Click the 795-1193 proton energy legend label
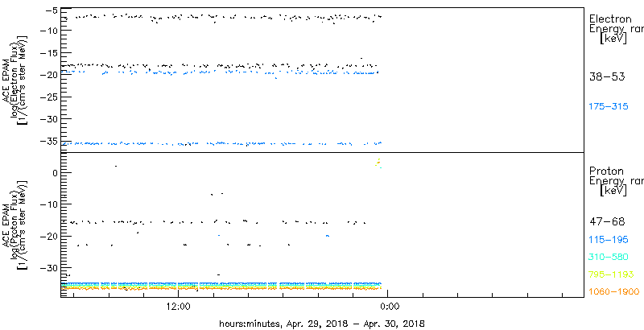 pos(612,274)
